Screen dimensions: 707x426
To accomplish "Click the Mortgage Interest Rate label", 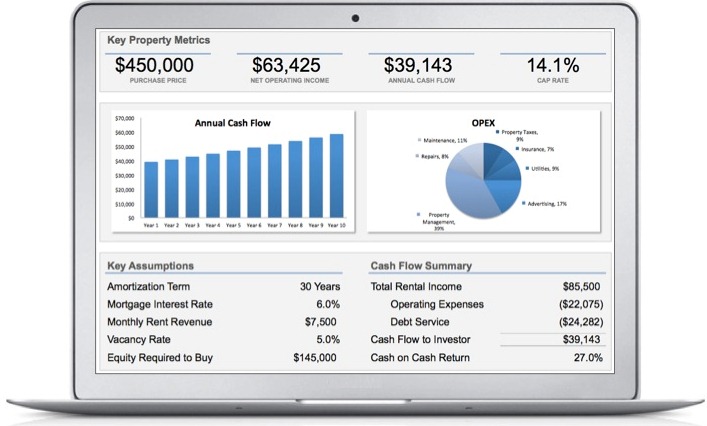I will [160, 304].
